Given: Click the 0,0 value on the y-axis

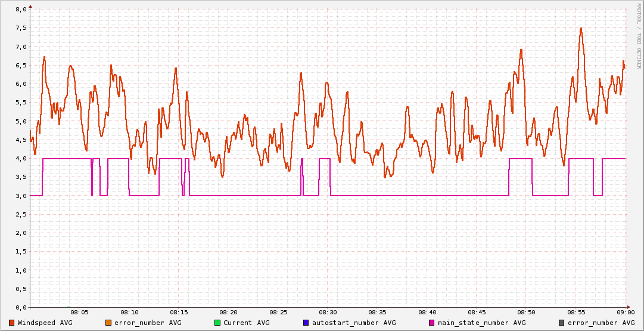Looking at the screenshot, I should (x=20, y=308).
